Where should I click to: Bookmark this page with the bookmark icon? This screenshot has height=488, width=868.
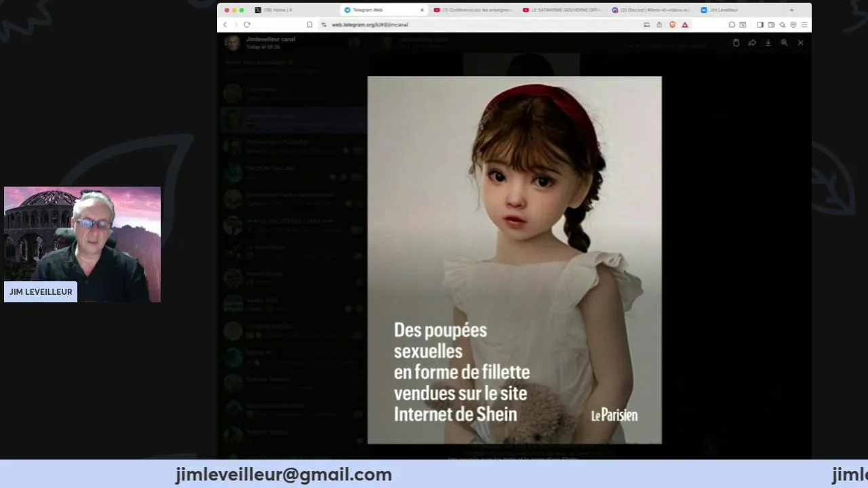tap(310, 24)
